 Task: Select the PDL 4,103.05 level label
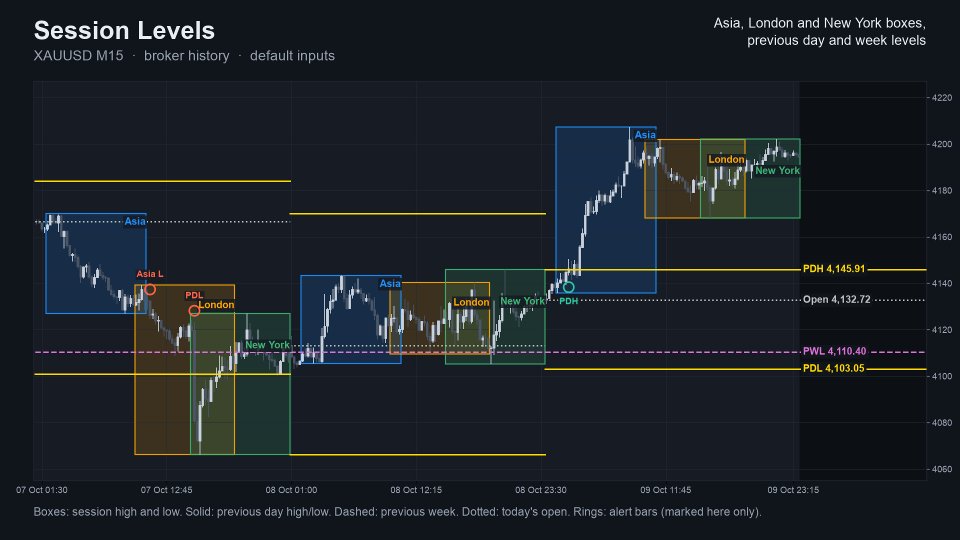833,369
